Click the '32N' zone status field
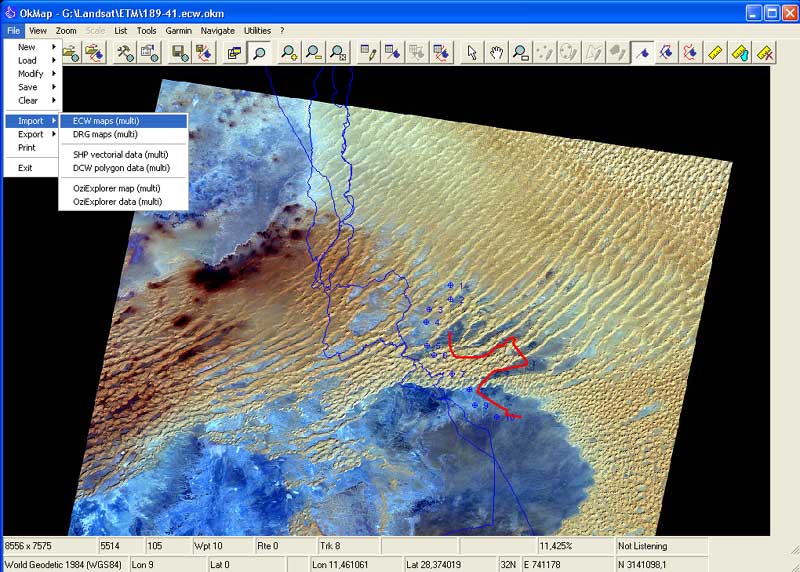 [x=509, y=565]
